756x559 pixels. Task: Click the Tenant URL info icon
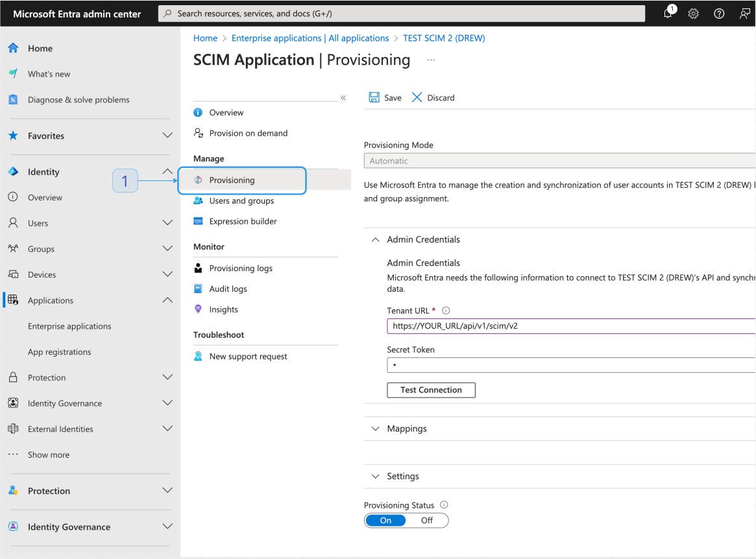(x=446, y=311)
